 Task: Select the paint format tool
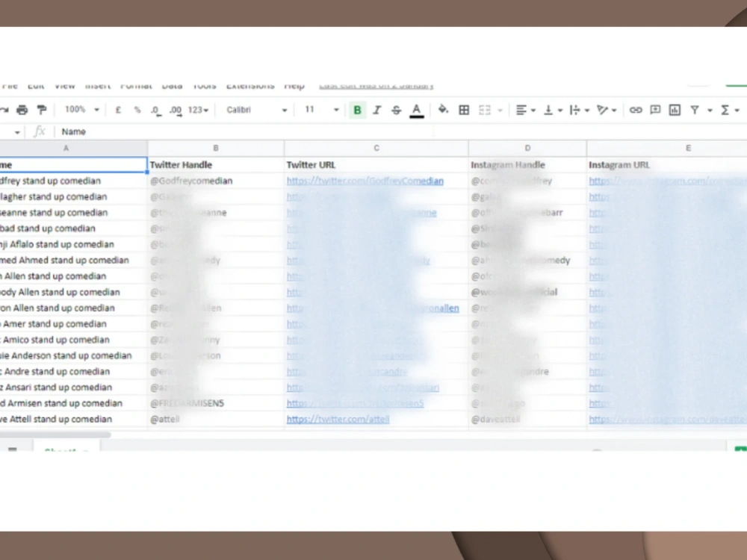click(42, 110)
